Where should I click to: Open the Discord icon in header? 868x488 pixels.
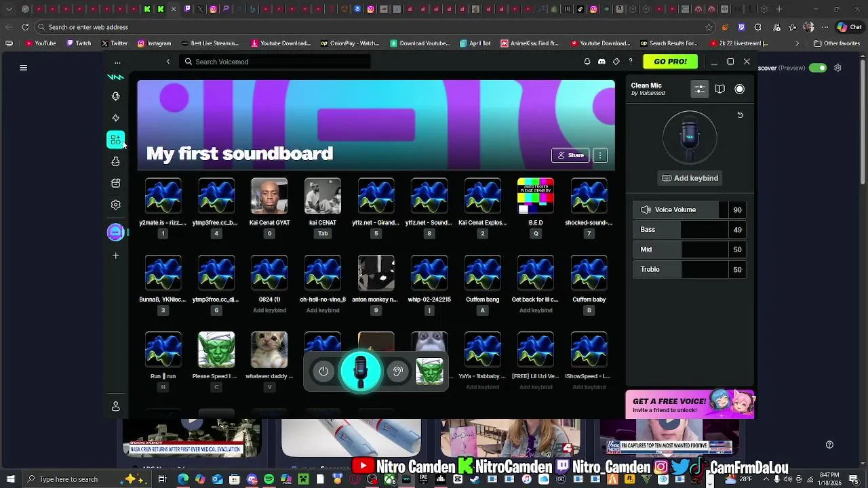coord(601,62)
